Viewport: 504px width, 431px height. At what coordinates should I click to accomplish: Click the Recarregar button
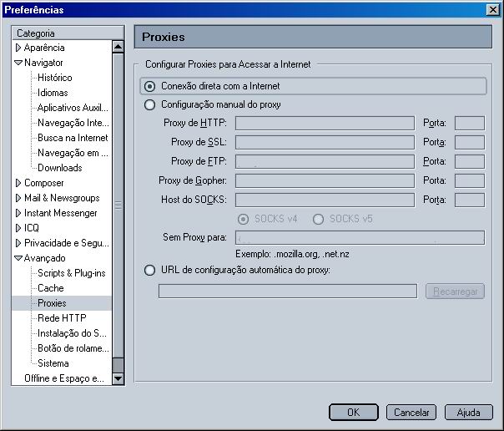pos(455,292)
